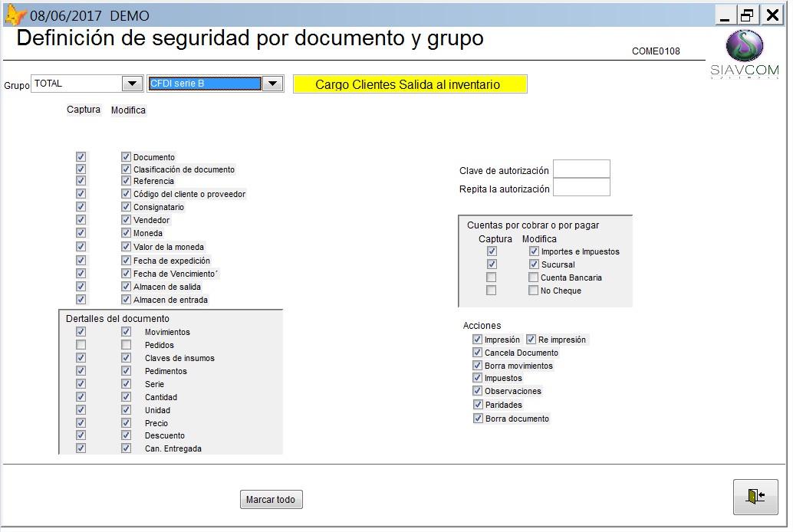Toggle the Modifica Moneda checkbox
The height and width of the screenshot is (532, 793).
click(126, 232)
